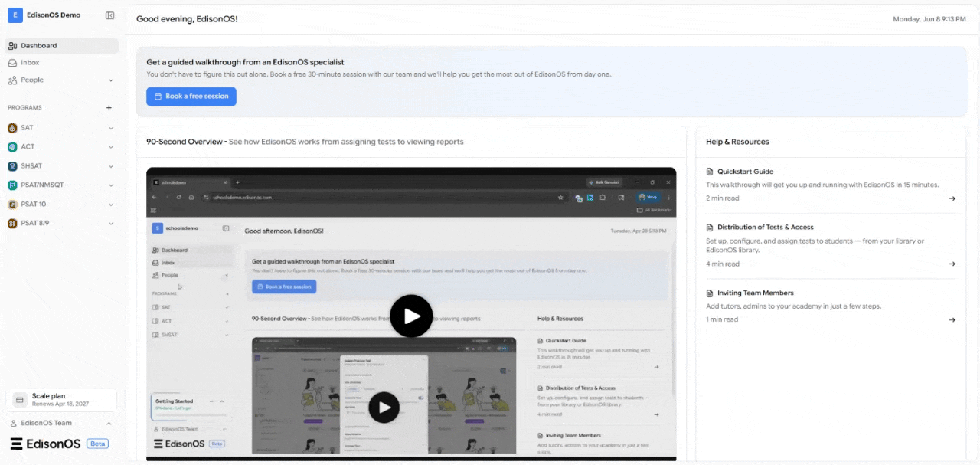Click the ACT program icon

click(12, 147)
